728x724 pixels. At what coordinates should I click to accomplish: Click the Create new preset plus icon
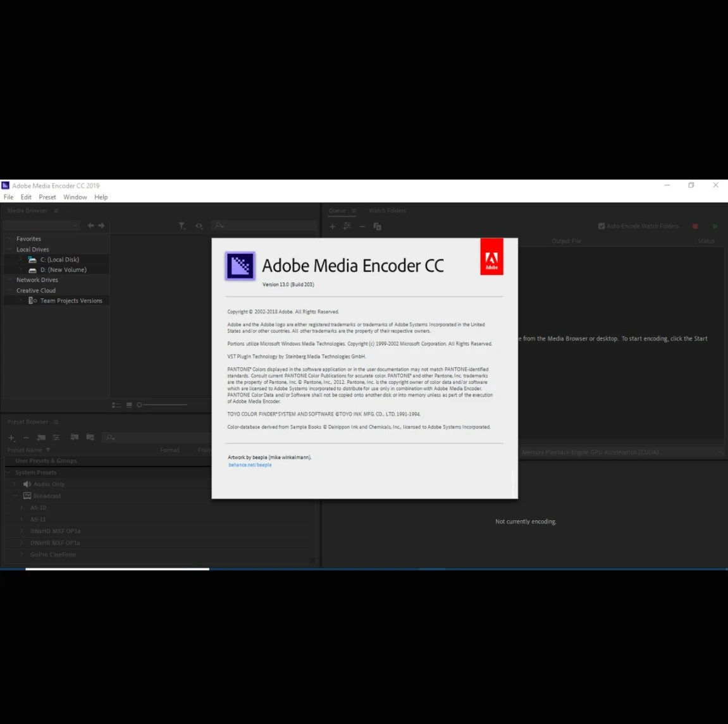(11, 438)
